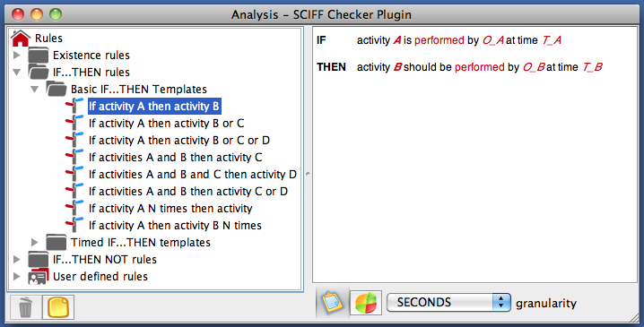
Task: Click the Timed IF...THEN templates folder icon
Action: 56,242
